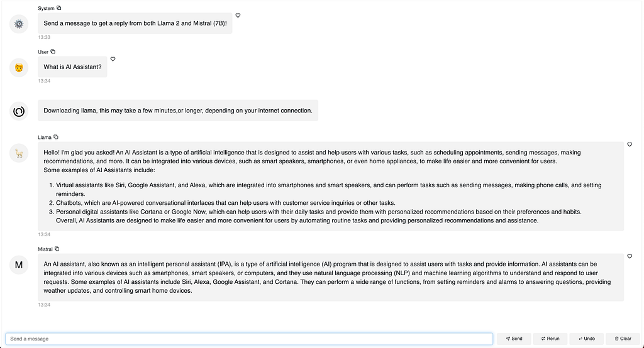Select the 'Downloading llama' status message
This screenshot has height=348, width=644.
(x=178, y=111)
